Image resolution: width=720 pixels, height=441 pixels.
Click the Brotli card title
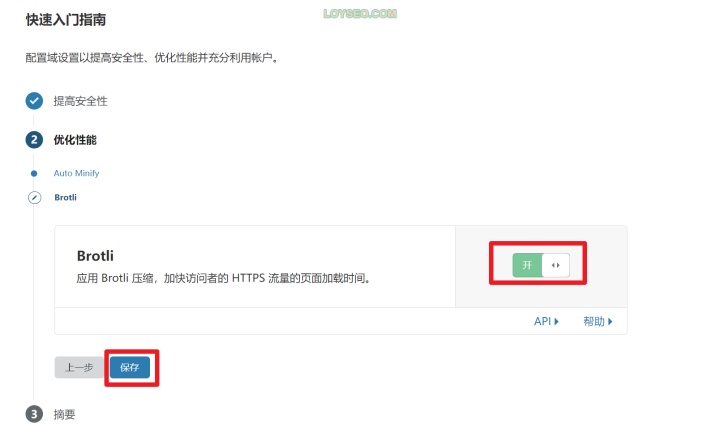(95, 255)
